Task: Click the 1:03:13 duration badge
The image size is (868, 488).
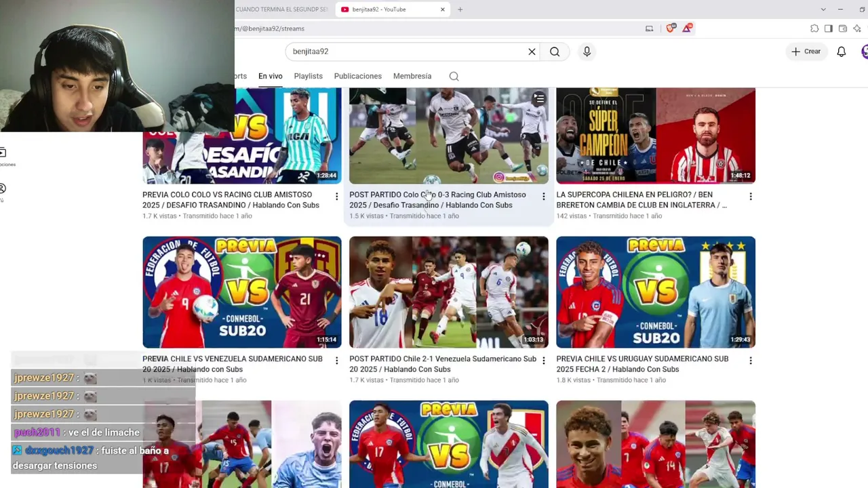Action: (x=534, y=340)
